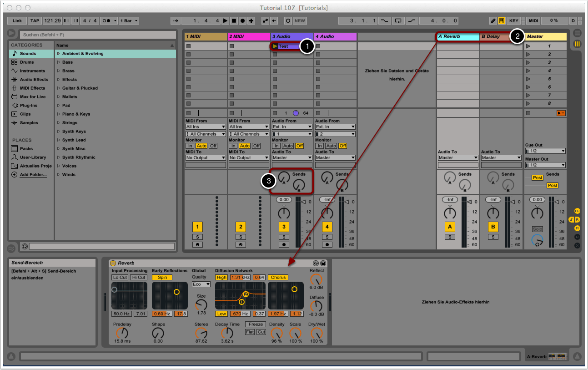Click the Reverb hot-swap preset icon
The height and width of the screenshot is (370, 588).
point(316,263)
